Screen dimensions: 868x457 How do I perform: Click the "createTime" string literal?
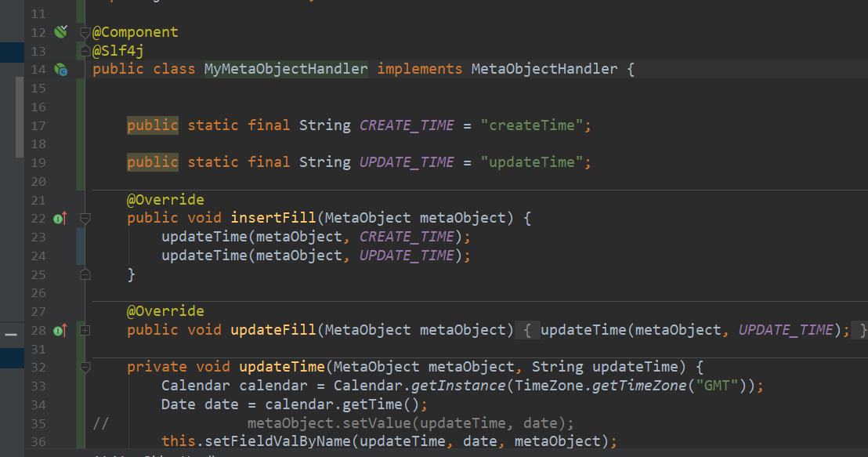(531, 125)
